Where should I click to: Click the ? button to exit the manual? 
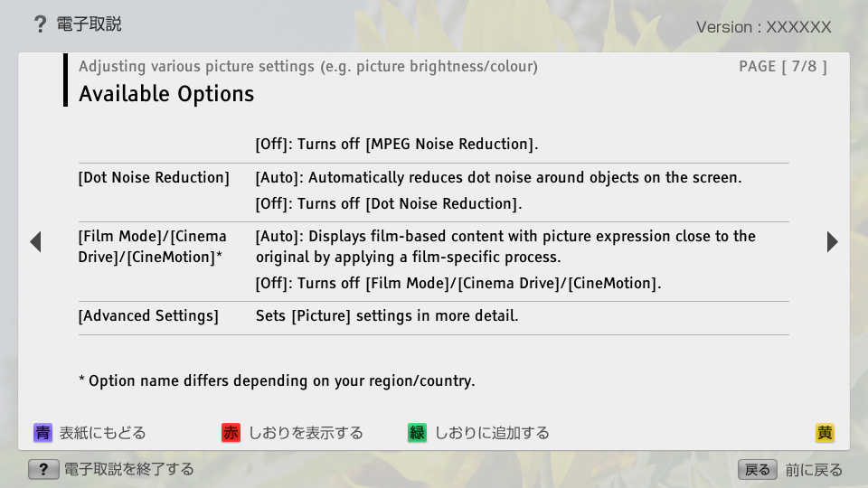[43, 470]
